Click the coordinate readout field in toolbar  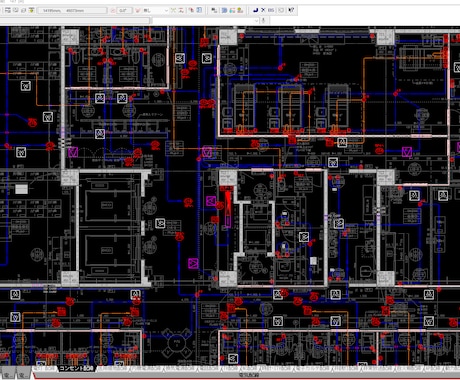tap(72, 10)
